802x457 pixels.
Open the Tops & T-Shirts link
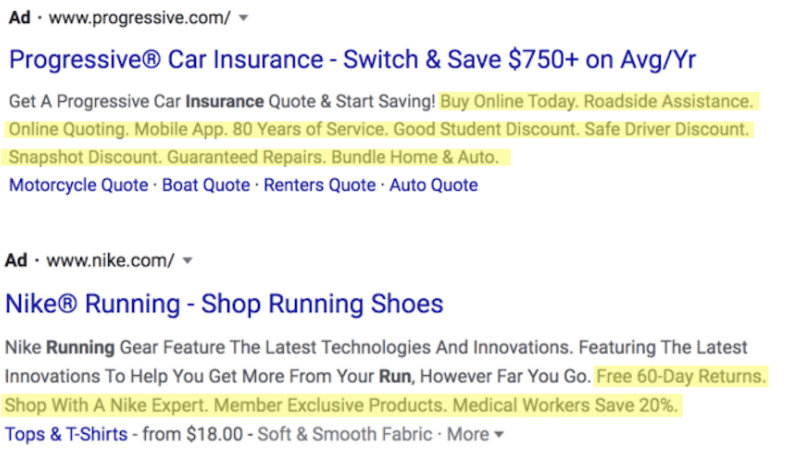coord(66,435)
